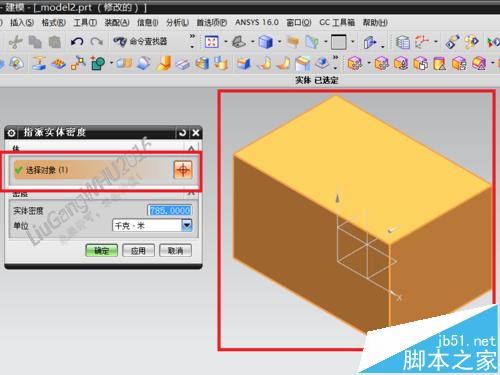500x375 pixels.
Task: Click the orange crosshair select-object button
Action: (183, 170)
